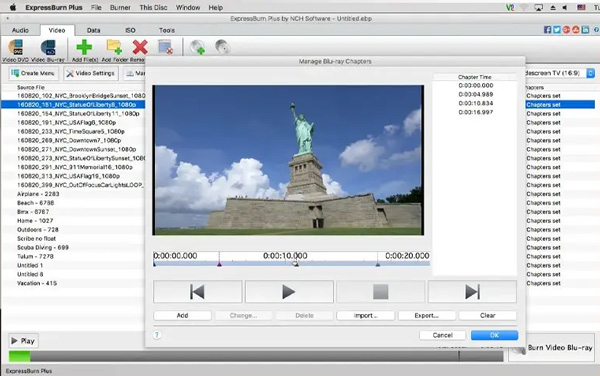
Task: Open the This Disc menu
Action: coord(153,7)
